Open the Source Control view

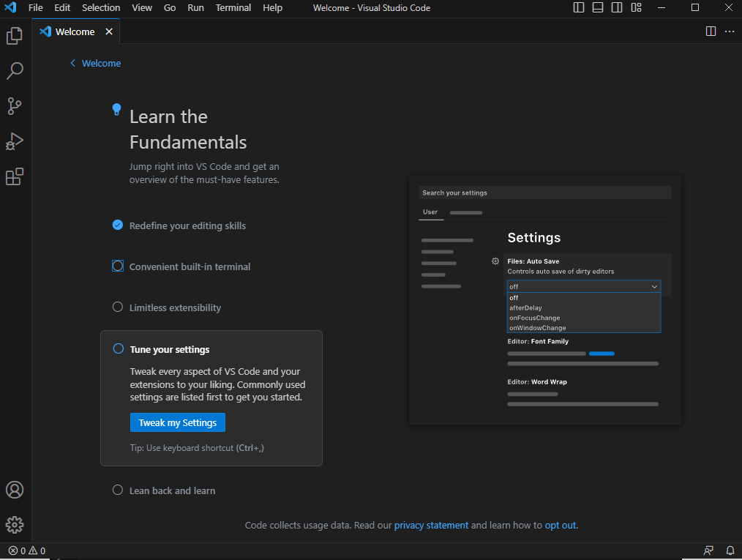point(15,106)
